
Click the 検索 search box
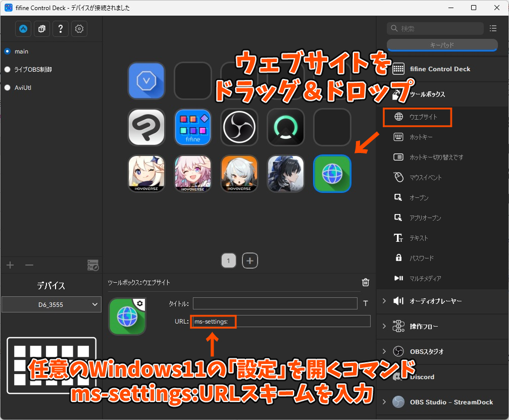tap(435, 29)
